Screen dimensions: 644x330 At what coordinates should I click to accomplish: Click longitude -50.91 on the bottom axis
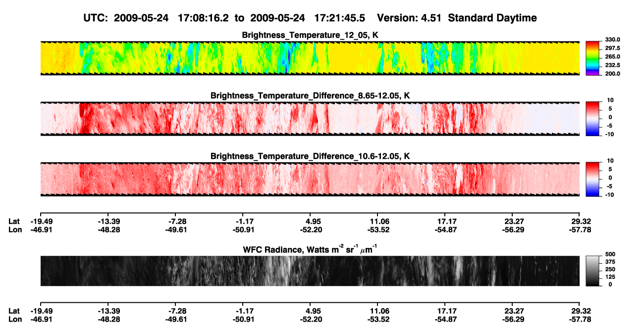point(243,319)
